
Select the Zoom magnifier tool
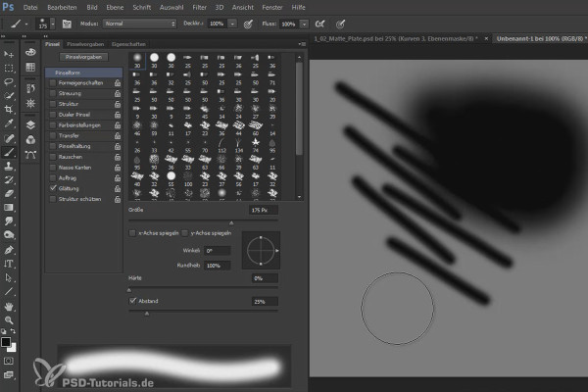(8, 320)
